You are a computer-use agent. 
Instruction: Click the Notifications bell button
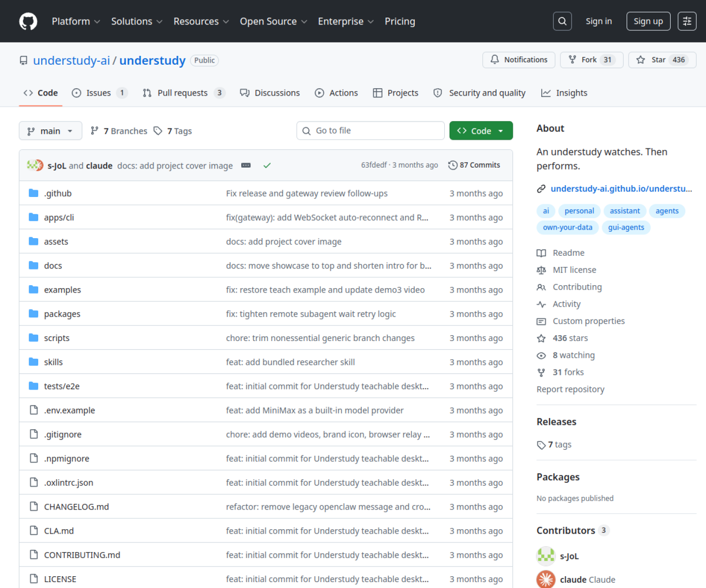(x=519, y=60)
